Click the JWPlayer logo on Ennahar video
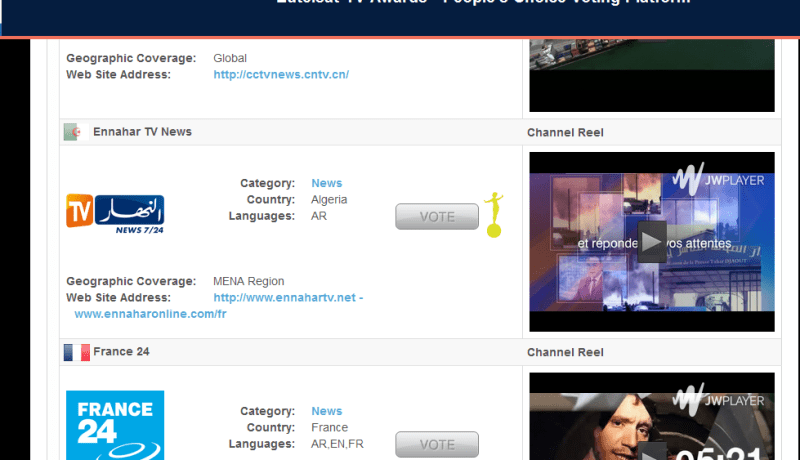This screenshot has height=460, width=800. point(718,179)
